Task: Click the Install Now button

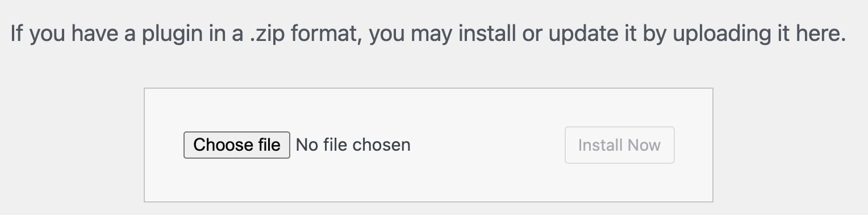Action: pyautogui.click(x=619, y=145)
